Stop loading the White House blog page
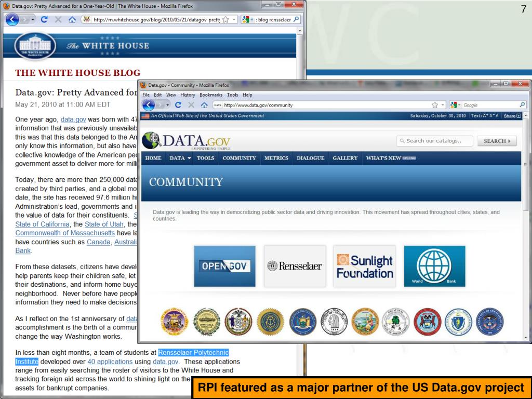532x399 pixels. 58,20
